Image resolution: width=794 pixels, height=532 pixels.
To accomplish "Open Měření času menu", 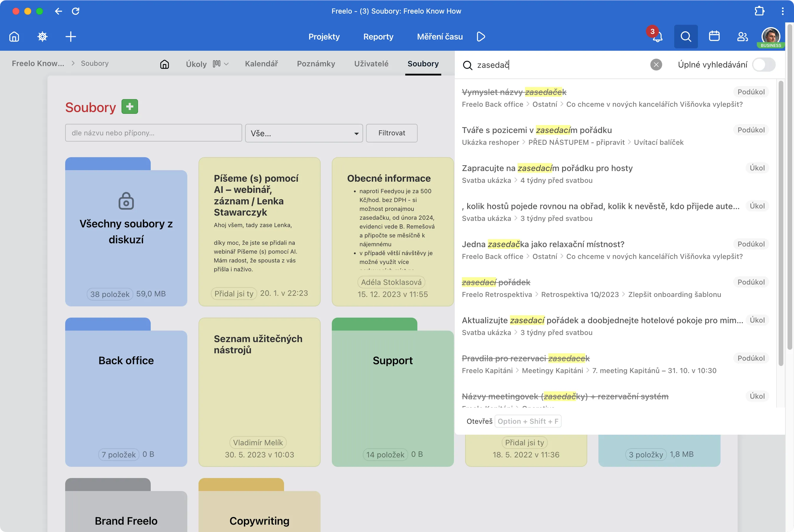I will click(x=440, y=36).
